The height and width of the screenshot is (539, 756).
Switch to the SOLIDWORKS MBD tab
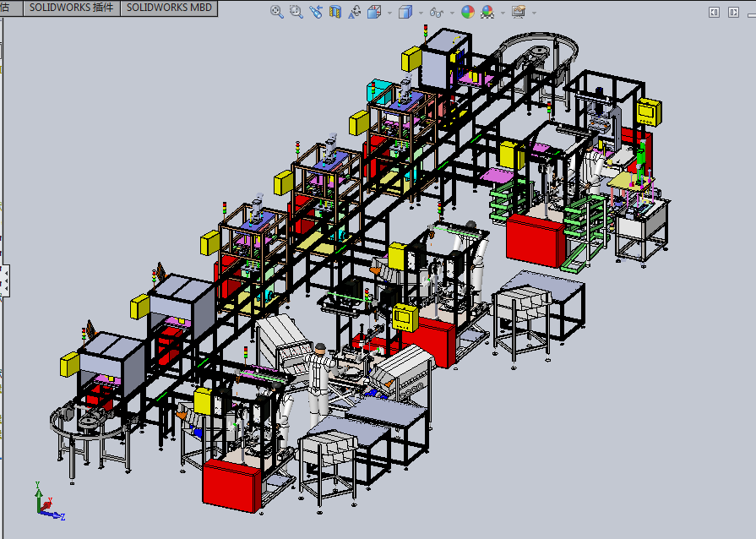169,8
